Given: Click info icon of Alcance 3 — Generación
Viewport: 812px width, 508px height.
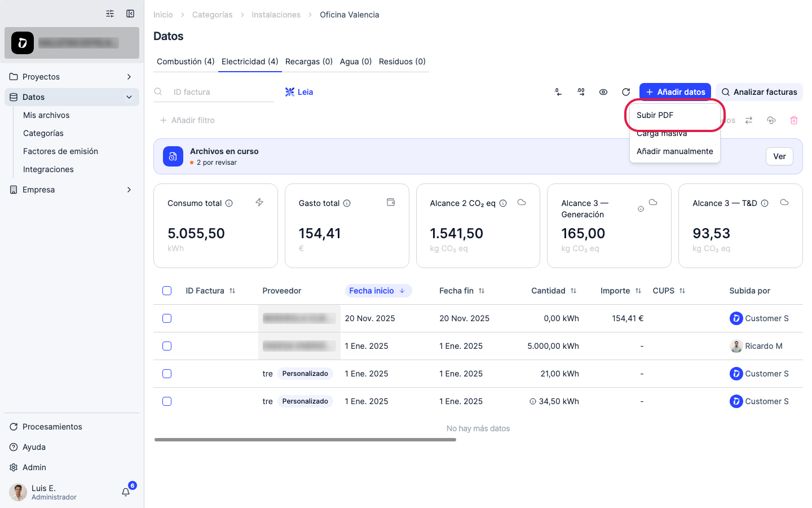Looking at the screenshot, I should coord(641,209).
